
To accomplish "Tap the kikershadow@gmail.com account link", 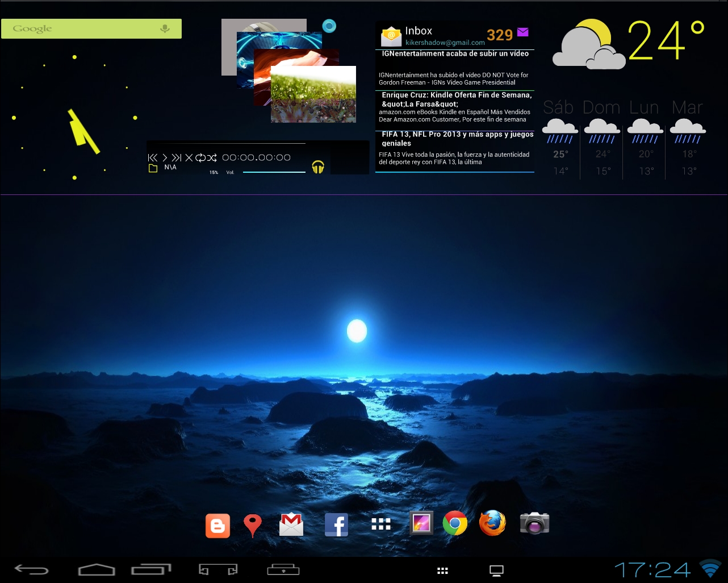I will 445,43.
